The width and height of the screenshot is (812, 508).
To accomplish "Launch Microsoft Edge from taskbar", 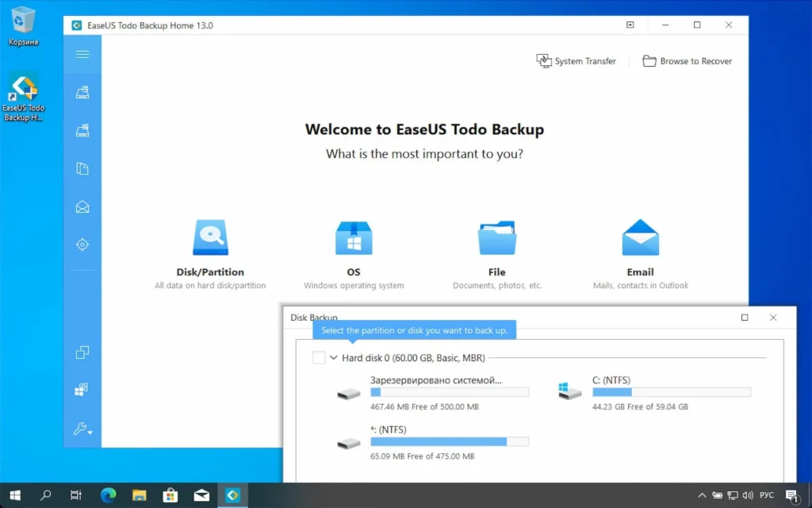I will pyautogui.click(x=108, y=495).
